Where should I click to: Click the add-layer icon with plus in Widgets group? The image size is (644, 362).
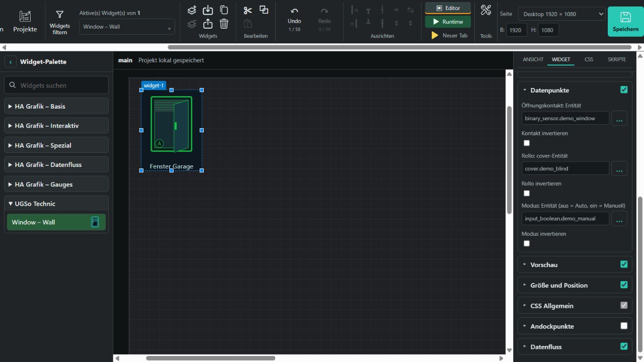[x=192, y=10]
